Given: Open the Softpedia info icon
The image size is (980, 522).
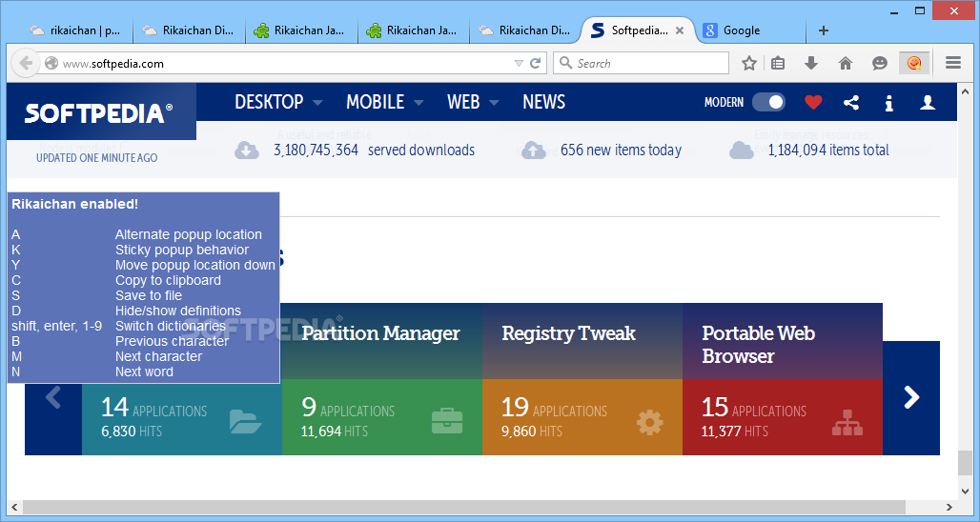Looking at the screenshot, I should (888, 103).
